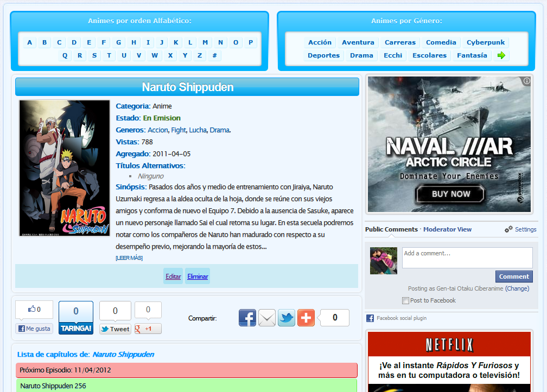Filter animes by the letter P
This screenshot has height=392, width=547.
[251, 42]
